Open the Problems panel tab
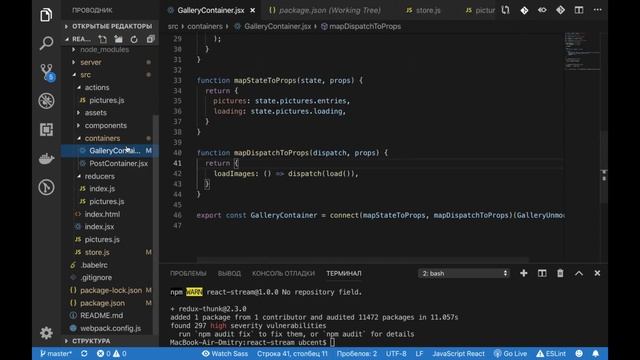This screenshot has width=640, height=360. click(x=188, y=273)
